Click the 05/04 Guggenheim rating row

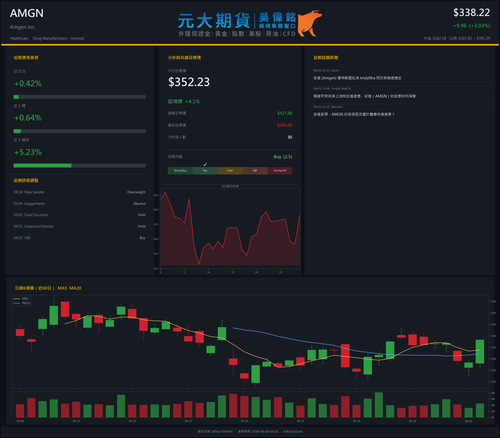(80, 204)
